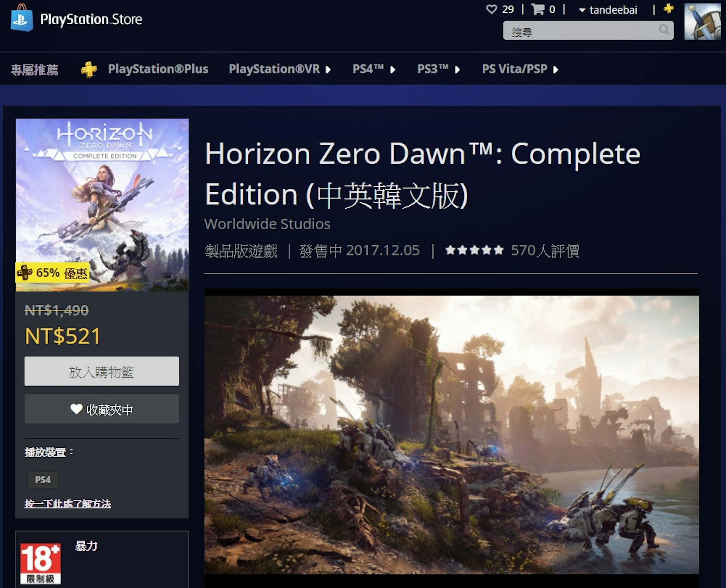Open the PlayStation®Plus menu item
The height and width of the screenshot is (588, 726).
[158, 69]
